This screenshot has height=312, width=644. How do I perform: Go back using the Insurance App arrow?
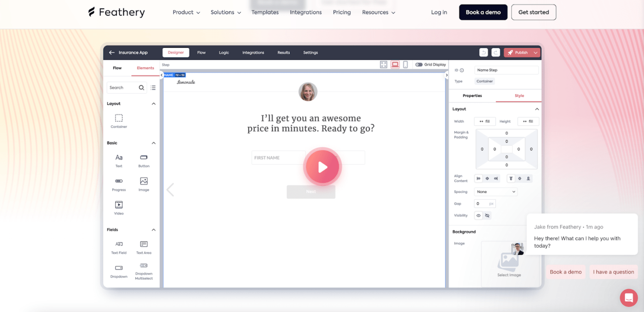(112, 52)
